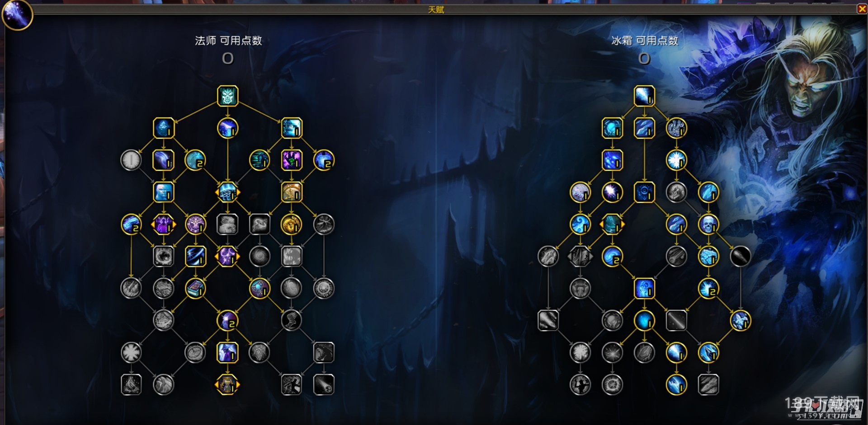The image size is (868, 425).
Task: Close the 天赋 talent window
Action: pyautogui.click(x=862, y=9)
